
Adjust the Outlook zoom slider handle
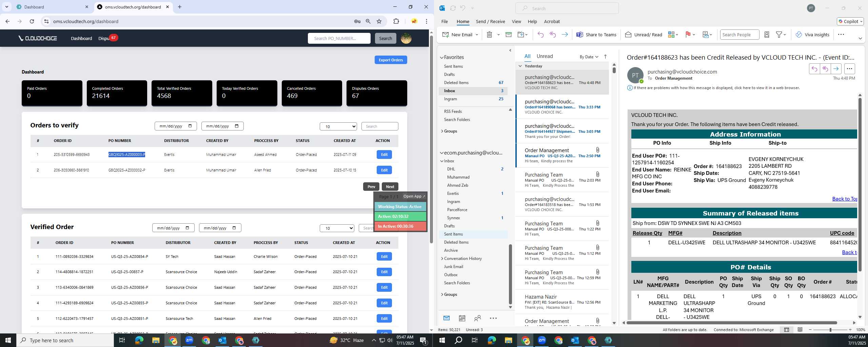pos(830,330)
